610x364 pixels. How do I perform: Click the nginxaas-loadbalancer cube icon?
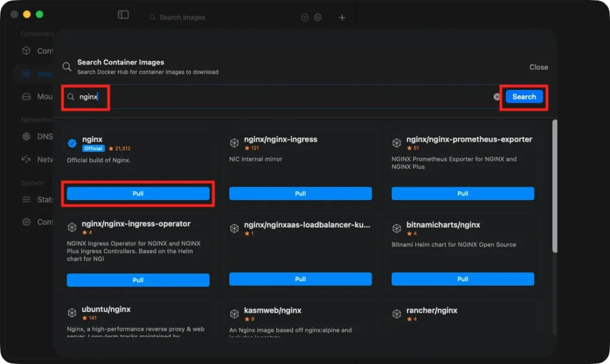pos(234,228)
